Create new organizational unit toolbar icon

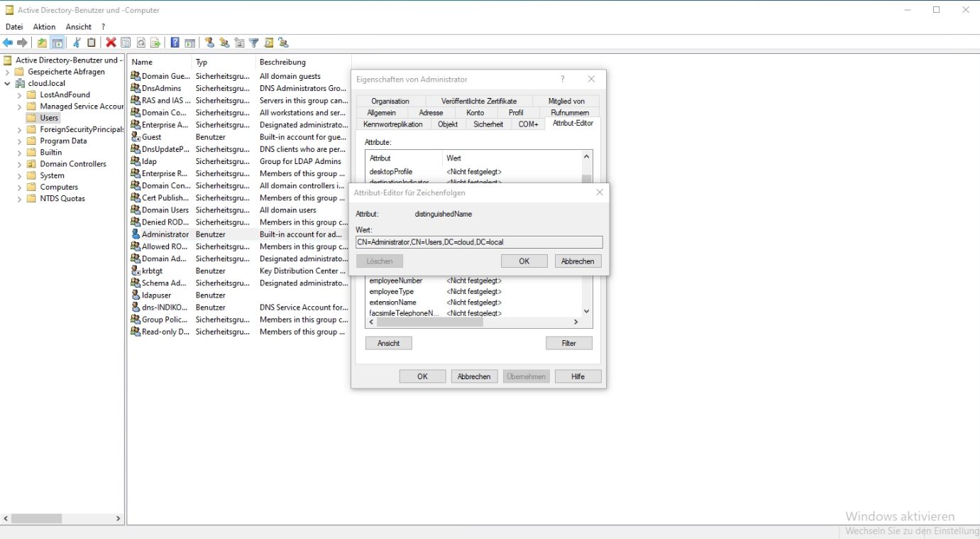point(239,43)
